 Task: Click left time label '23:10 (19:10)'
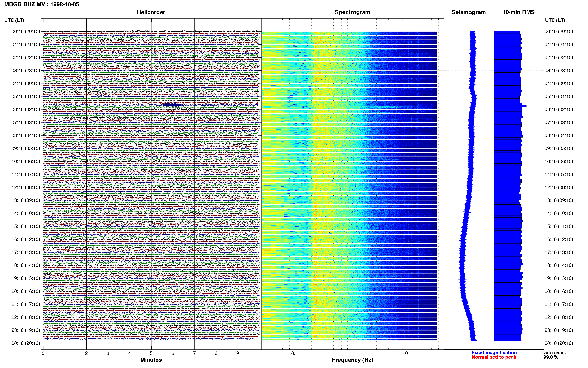pyautogui.click(x=26, y=330)
